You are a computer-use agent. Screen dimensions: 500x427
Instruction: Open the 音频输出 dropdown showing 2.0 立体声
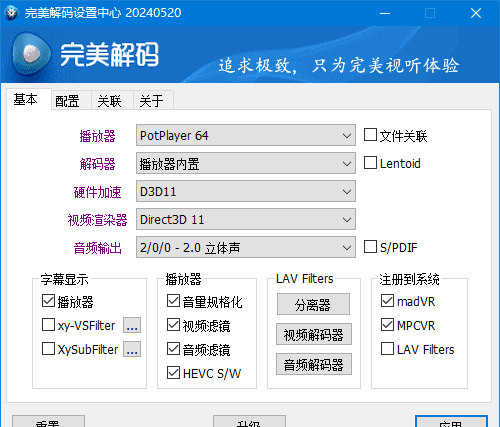(246, 247)
